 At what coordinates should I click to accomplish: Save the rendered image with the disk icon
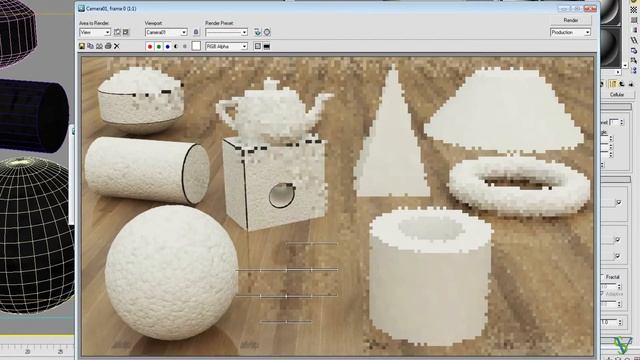[82, 47]
